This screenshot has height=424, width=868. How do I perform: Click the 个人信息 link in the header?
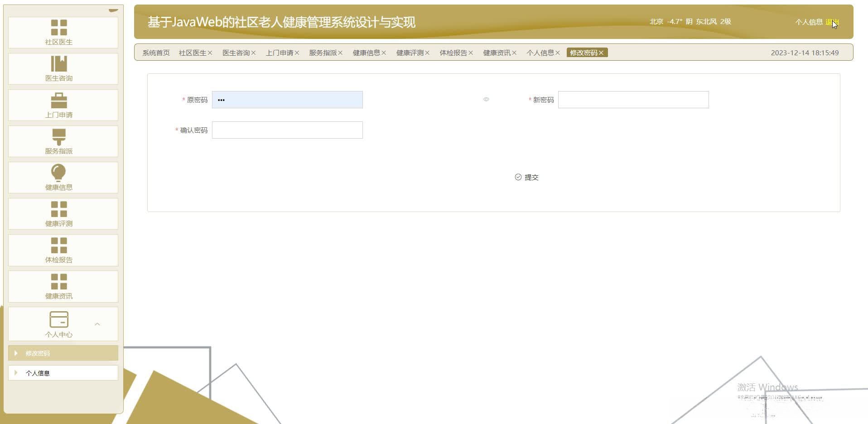pos(808,21)
